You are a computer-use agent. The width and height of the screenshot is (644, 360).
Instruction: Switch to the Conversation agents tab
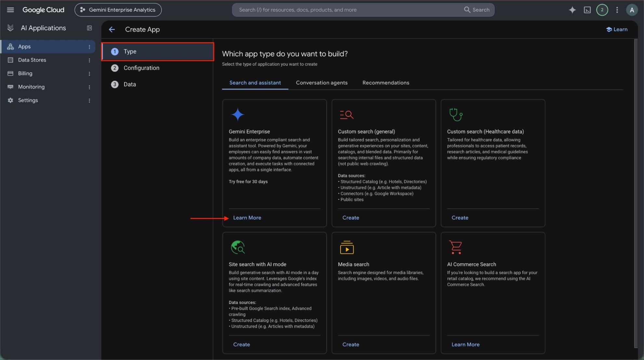[322, 83]
